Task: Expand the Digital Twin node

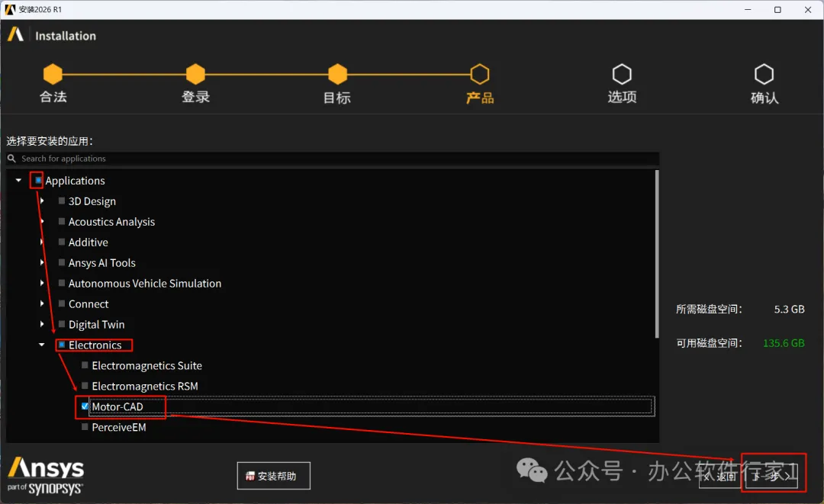Action: [x=42, y=324]
